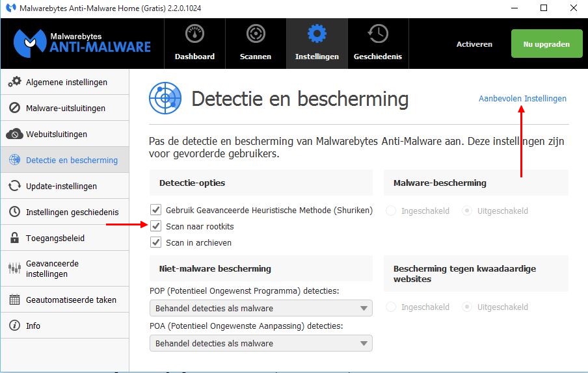Click the Webuitsluitingen cloud icon
This screenshot has width=588, height=373.
[14, 135]
